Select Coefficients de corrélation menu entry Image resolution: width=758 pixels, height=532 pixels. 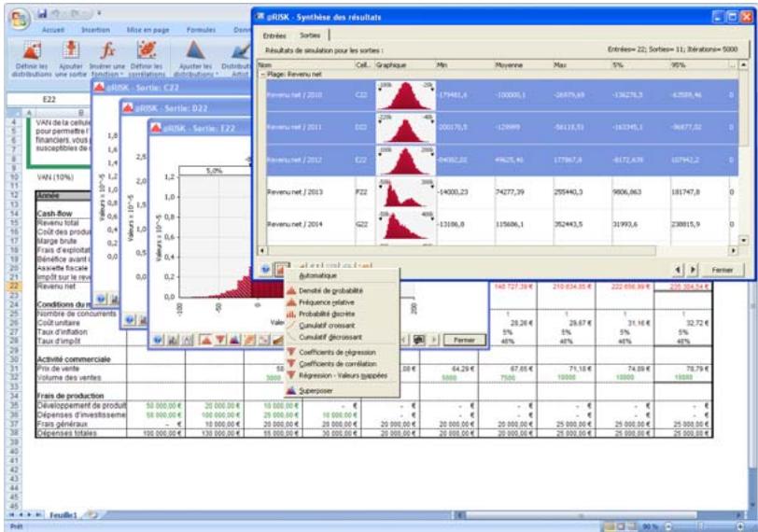pos(337,362)
